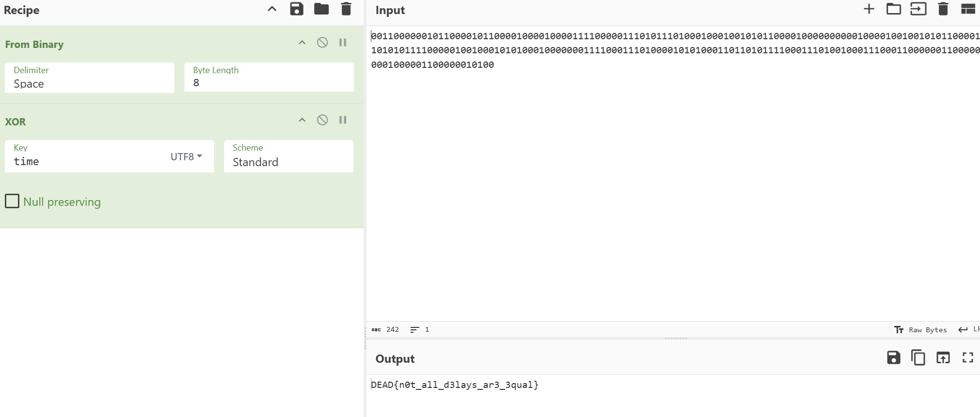
Task: Open the Delimiter Space dropdown
Action: (90, 83)
